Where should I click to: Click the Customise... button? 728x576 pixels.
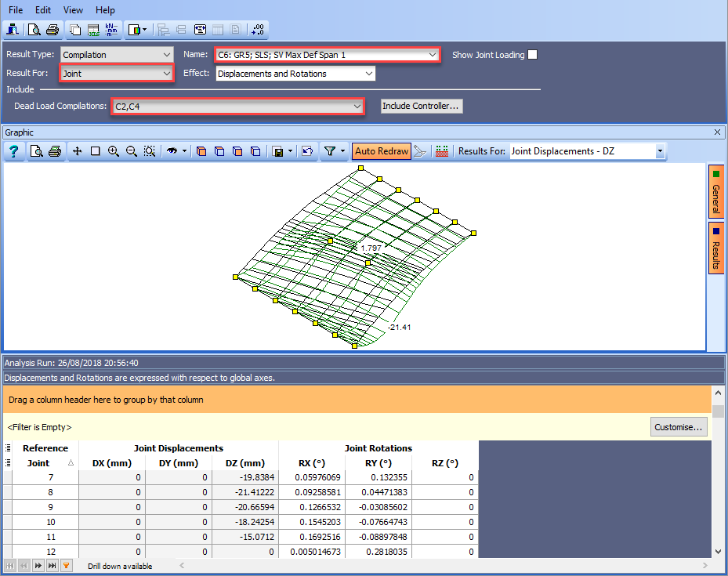coord(679,427)
